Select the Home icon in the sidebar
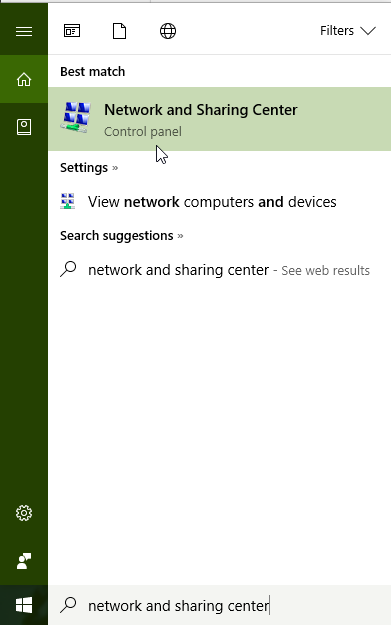 click(24, 79)
